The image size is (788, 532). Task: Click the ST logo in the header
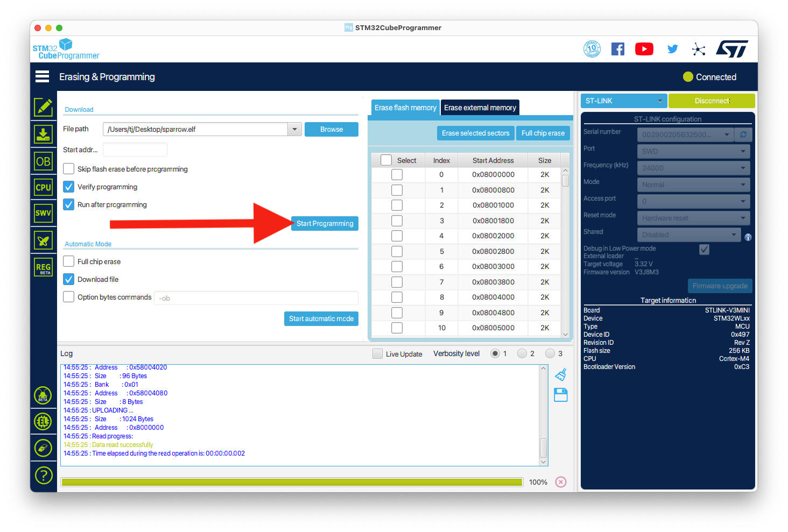(732, 49)
